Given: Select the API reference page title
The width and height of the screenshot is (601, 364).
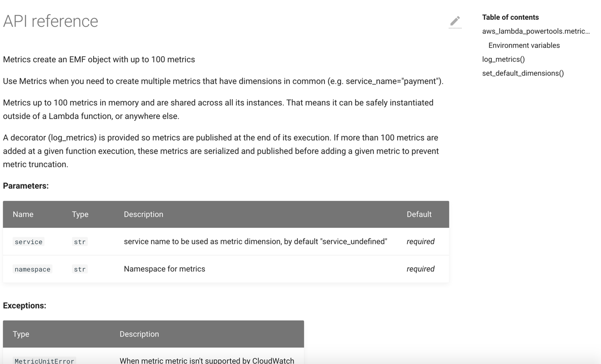Looking at the screenshot, I should point(51,21).
